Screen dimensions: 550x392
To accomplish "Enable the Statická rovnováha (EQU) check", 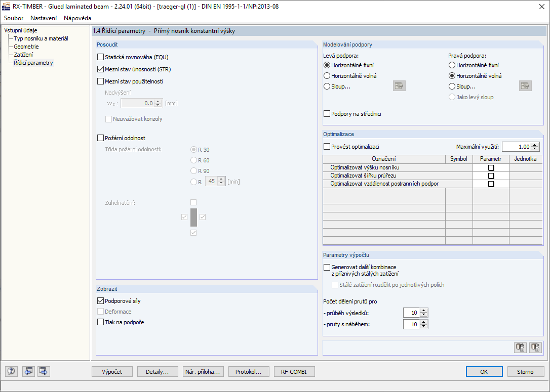I will point(100,57).
